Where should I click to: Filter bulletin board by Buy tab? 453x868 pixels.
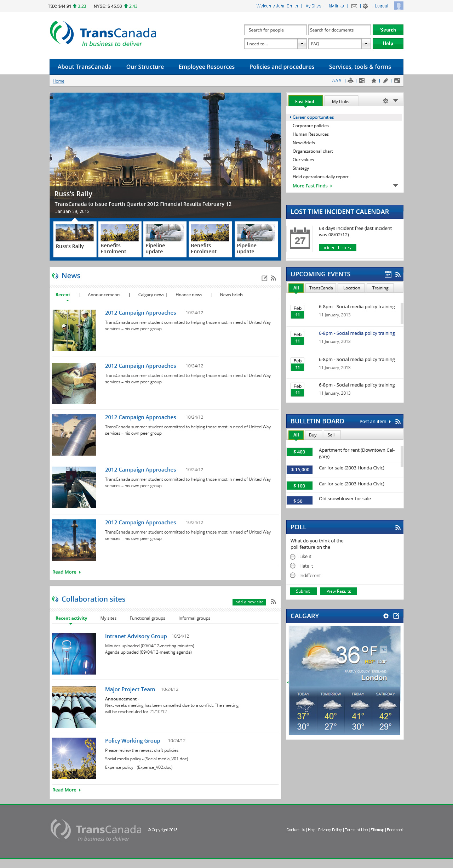coord(313,435)
